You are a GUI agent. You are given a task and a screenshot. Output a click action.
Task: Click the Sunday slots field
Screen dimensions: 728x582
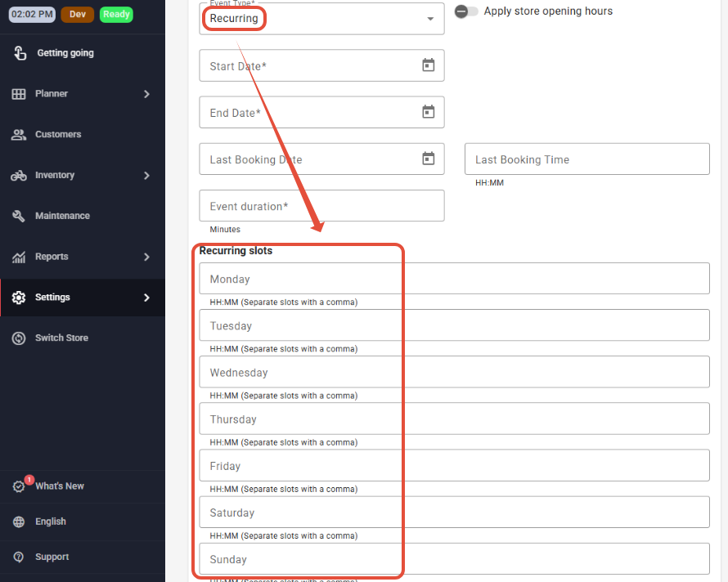(x=454, y=559)
